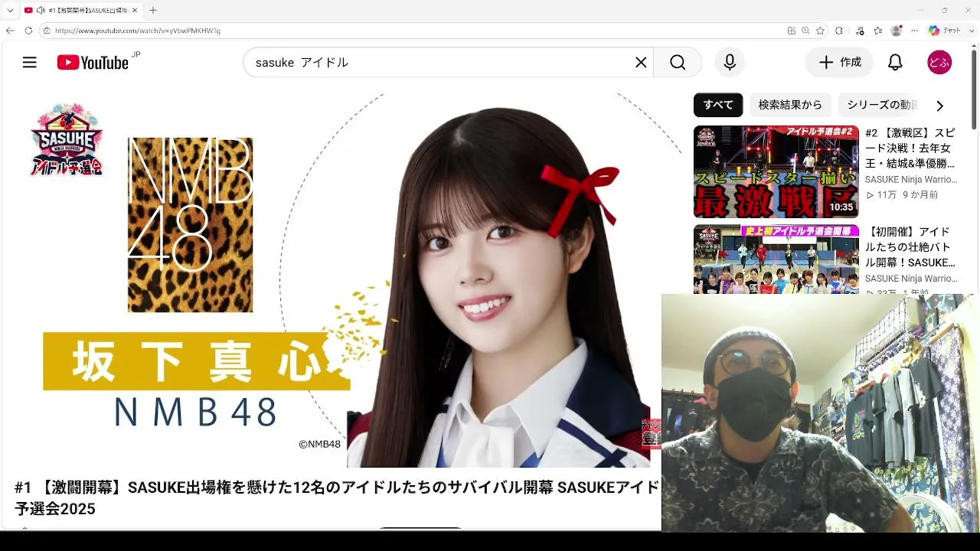Reload the current page
The image size is (980, 551).
pyautogui.click(x=28, y=31)
